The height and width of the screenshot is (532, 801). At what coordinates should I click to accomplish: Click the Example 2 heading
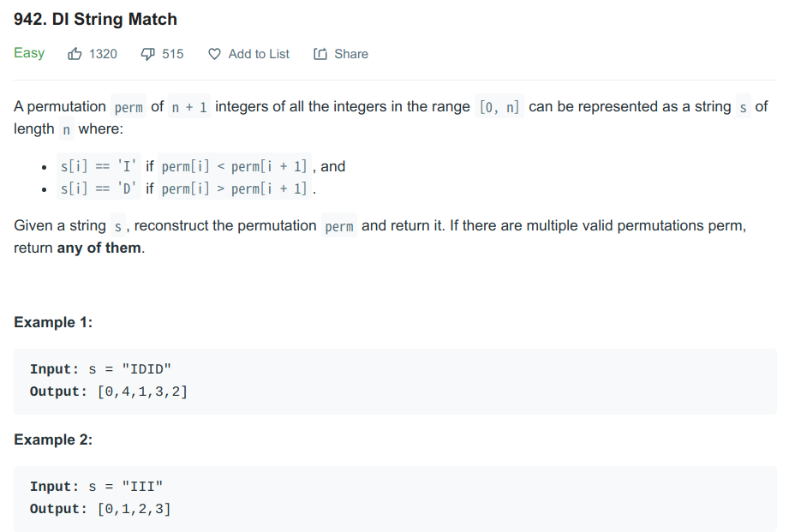pos(53,439)
